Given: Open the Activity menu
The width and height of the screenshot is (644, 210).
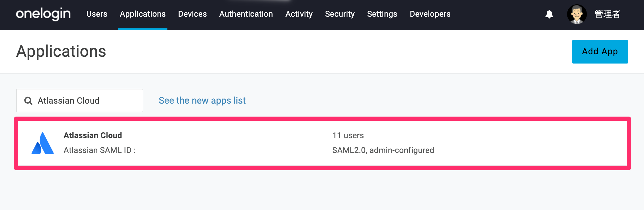Looking at the screenshot, I should tap(299, 14).
